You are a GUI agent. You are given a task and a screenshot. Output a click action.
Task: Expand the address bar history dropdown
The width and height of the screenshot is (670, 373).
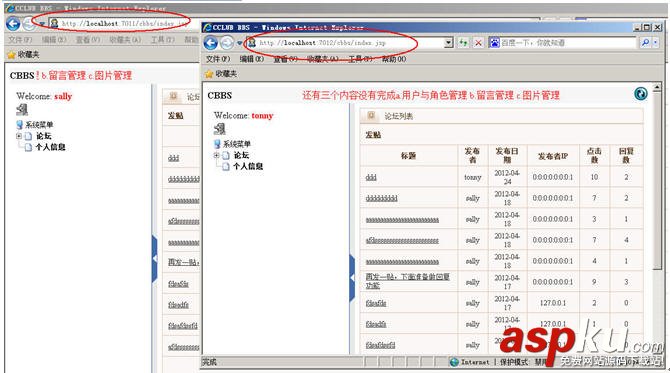448,43
